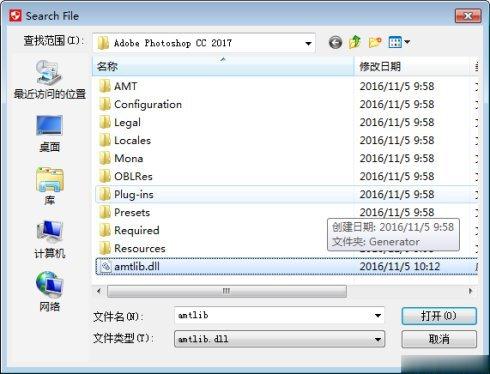Select the Required folder name
The width and height of the screenshot is (490, 374).
pyautogui.click(x=137, y=230)
